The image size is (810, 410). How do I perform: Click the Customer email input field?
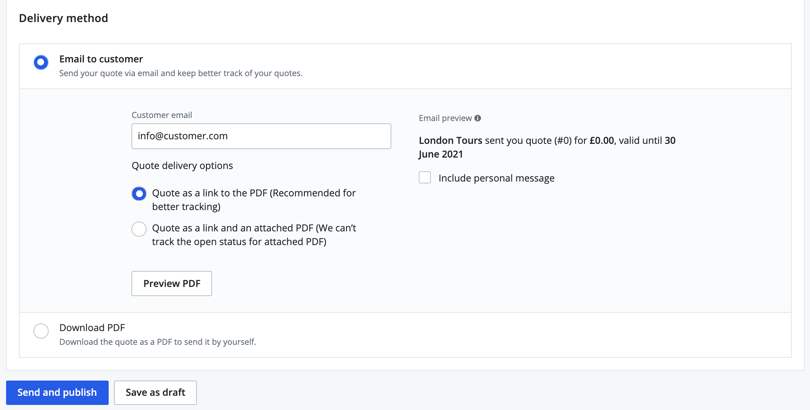coord(261,136)
